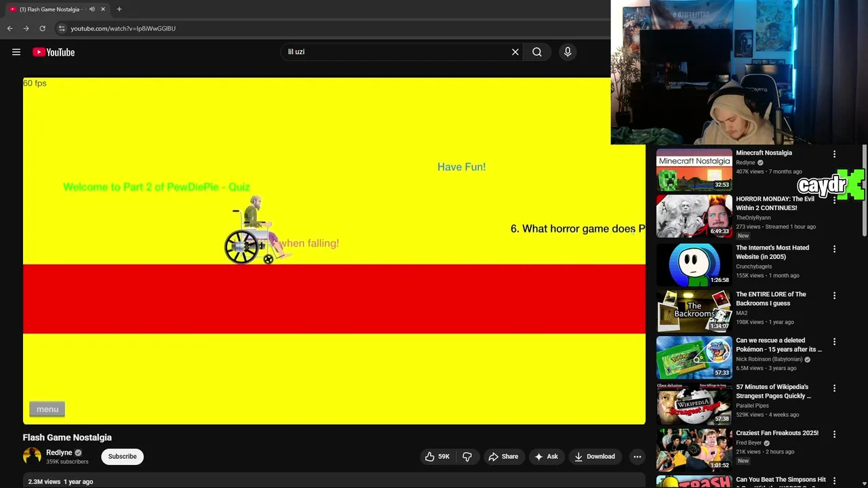
Task: Open options for deleted Pokémon video
Action: pos(835,342)
